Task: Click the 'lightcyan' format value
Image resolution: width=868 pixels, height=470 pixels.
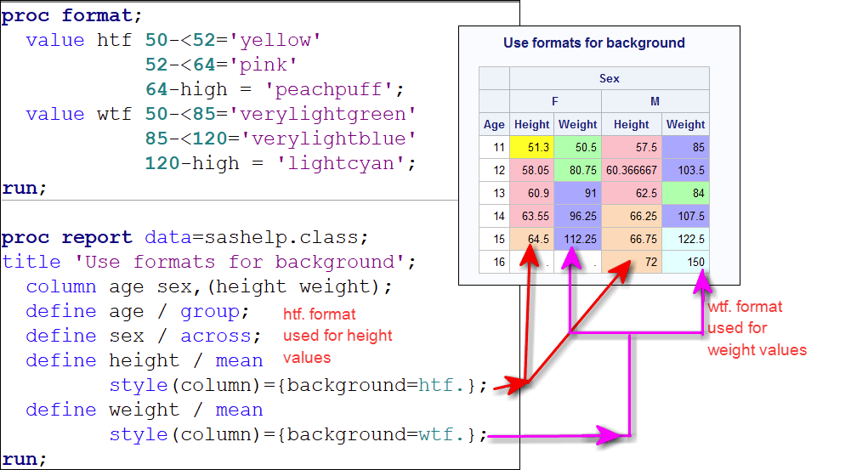Action: point(340,163)
